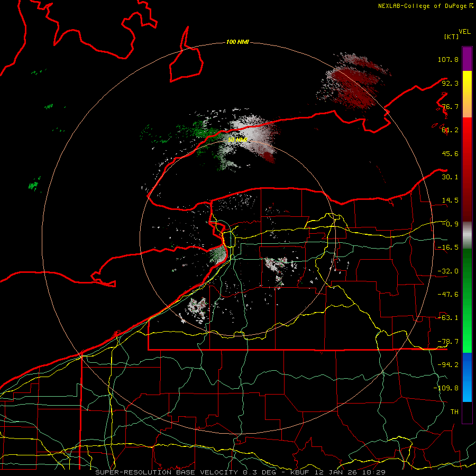Select the -0.9 scale value
The width and height of the screenshot is (476, 476).
(x=450, y=224)
